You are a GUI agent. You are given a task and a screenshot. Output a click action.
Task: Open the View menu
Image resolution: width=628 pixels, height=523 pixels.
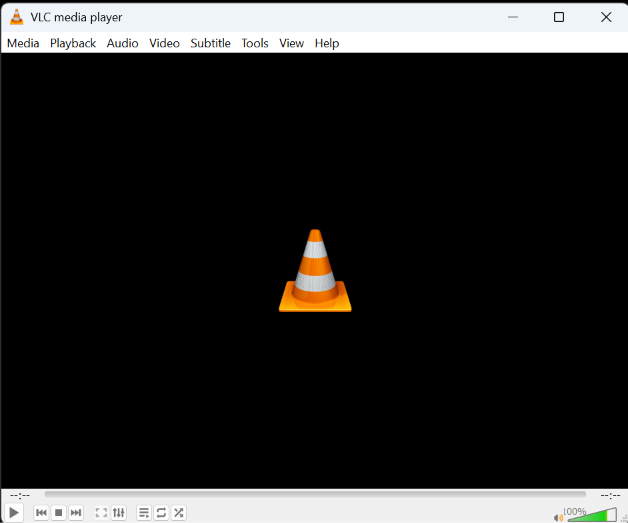(x=292, y=43)
